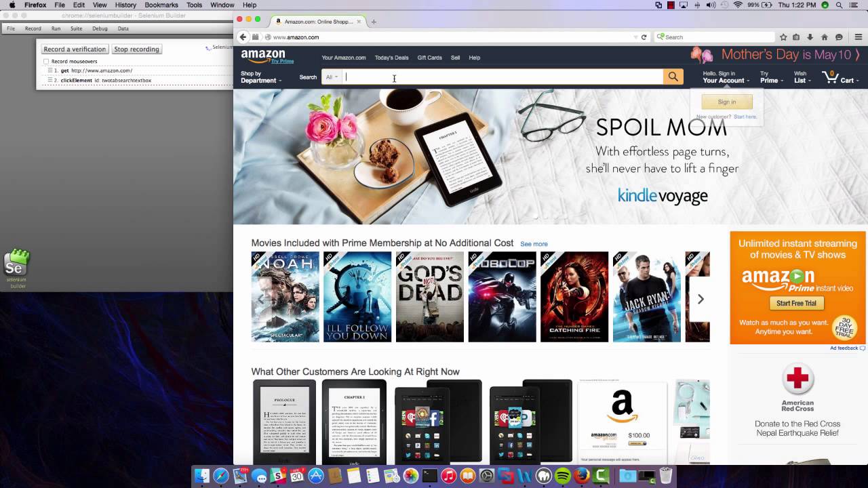Open the Run menu in Selenium Builder
Screen dimensions: 868x488
pyautogui.click(x=56, y=28)
